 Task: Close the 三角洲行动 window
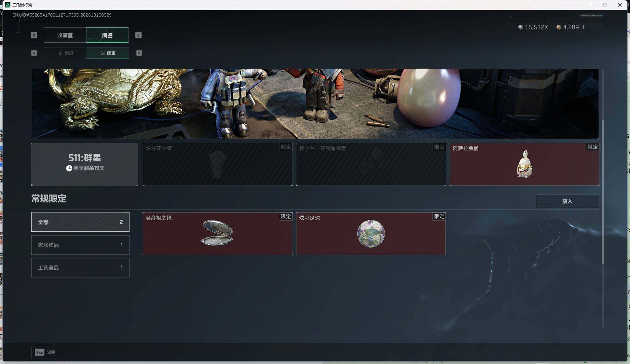pyautogui.click(x=620, y=5)
